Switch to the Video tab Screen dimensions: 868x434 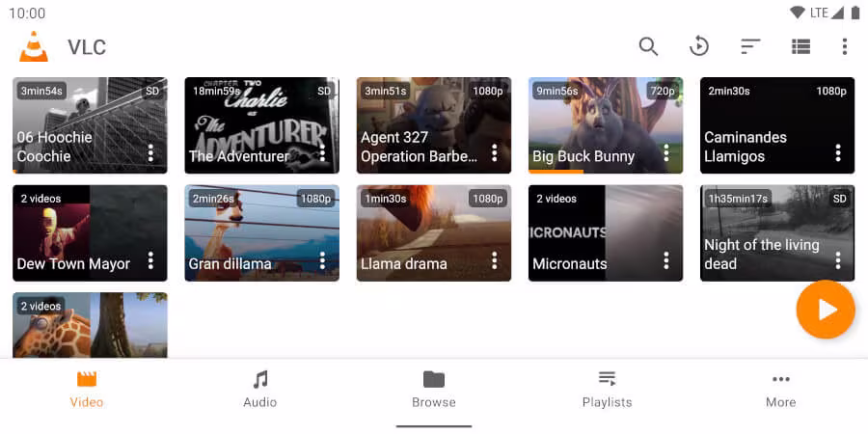click(x=87, y=391)
